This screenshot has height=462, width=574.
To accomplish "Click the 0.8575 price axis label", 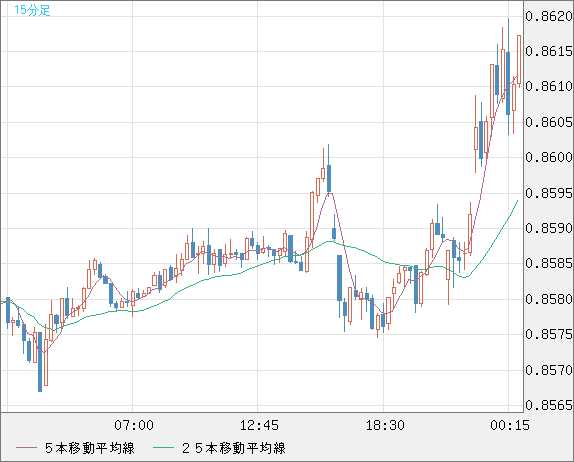I will point(549,334).
